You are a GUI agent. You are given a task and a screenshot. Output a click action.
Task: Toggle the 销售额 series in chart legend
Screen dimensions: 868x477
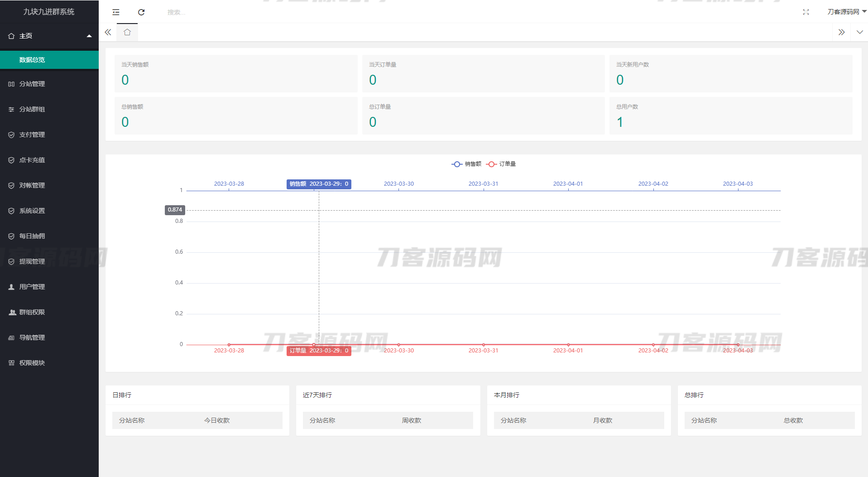(466, 164)
